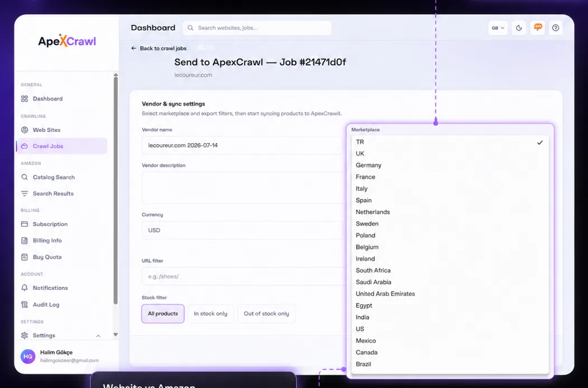Screen dimensions: 588x388
Task: Open the help question mark icon
Action: click(x=556, y=28)
